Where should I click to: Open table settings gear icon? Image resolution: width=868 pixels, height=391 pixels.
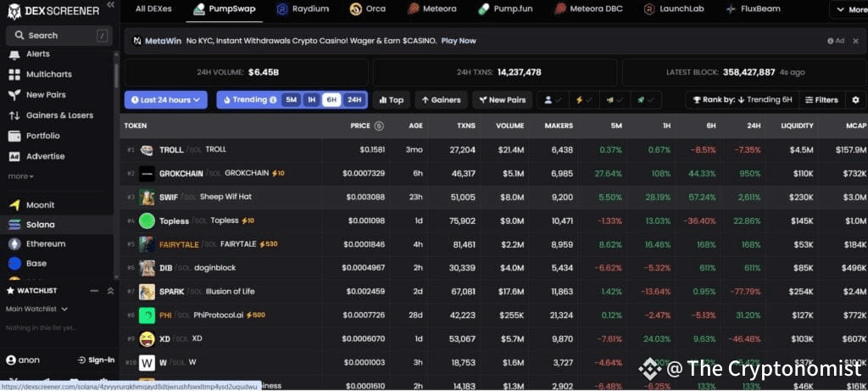[x=855, y=100]
